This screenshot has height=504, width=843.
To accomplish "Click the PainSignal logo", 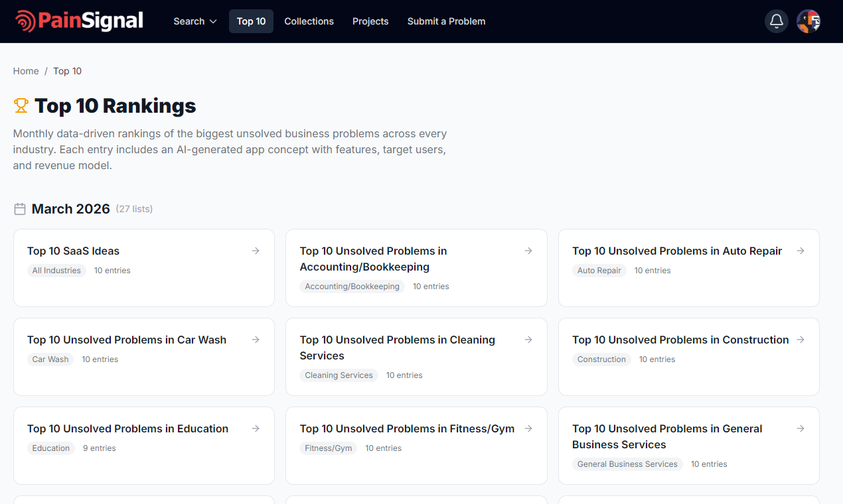I will tap(80, 21).
